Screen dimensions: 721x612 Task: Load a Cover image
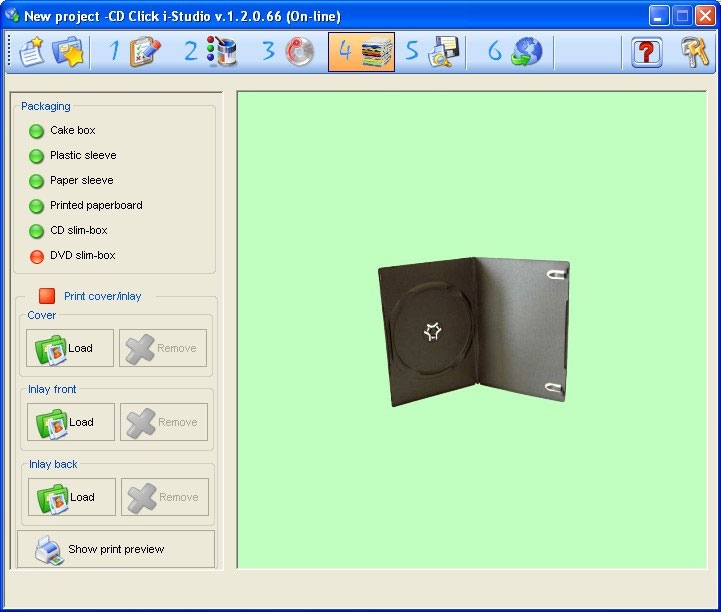click(70, 348)
